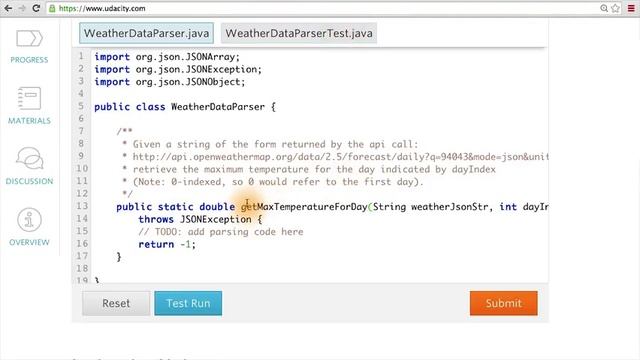640x360 pixels.
Task: Click on 'import org.json.JSONException;' line
Action: tap(178, 69)
